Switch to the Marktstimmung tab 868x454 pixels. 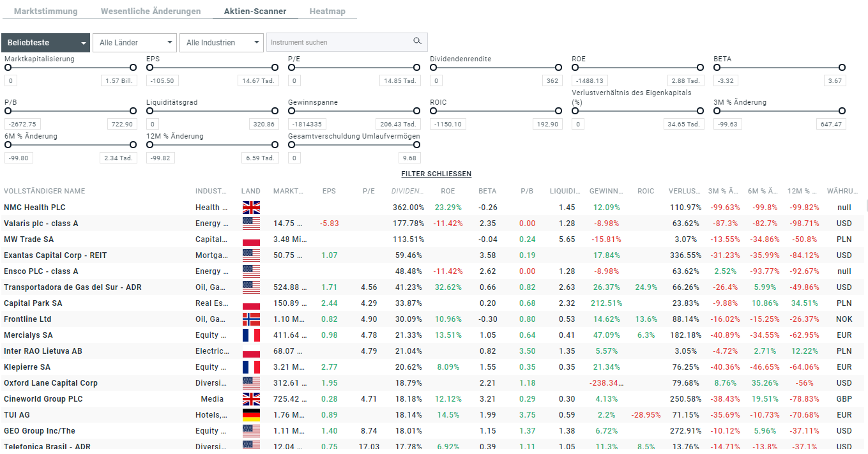point(46,11)
